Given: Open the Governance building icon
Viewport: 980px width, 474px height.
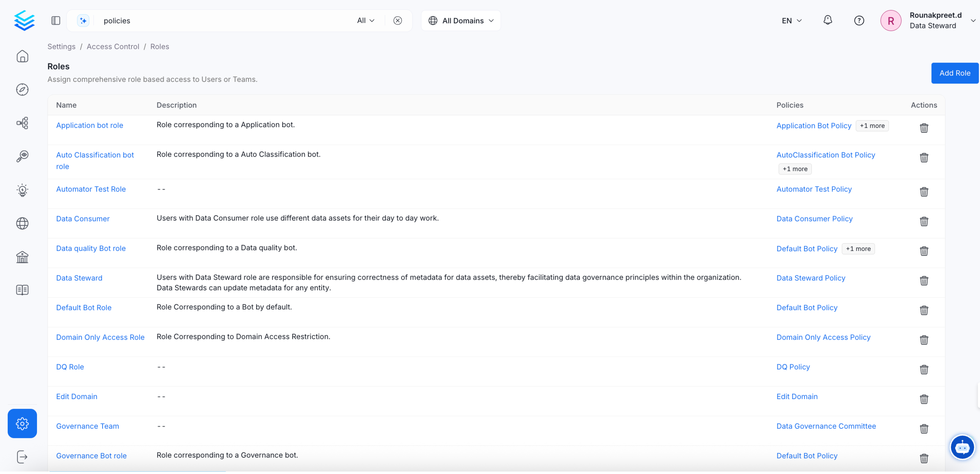Looking at the screenshot, I should 22,258.
